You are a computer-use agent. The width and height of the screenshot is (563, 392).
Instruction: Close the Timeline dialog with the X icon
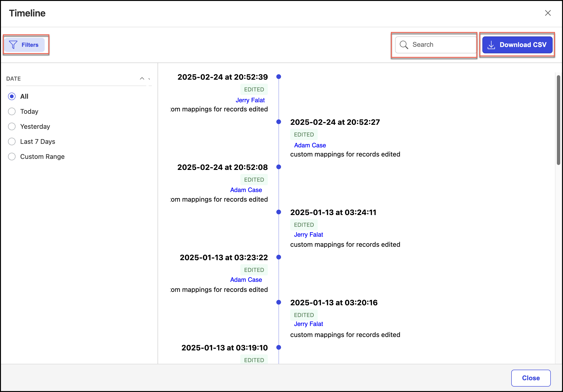pos(547,13)
